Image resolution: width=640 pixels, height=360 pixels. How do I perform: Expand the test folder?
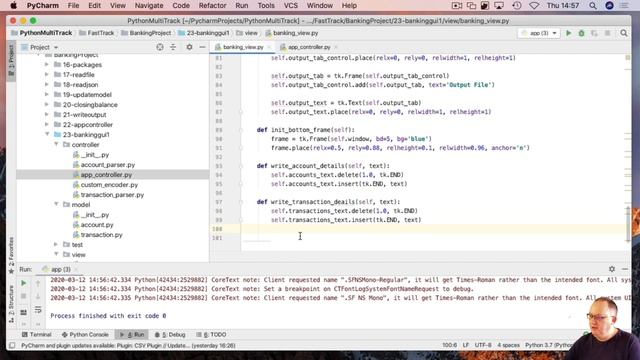click(56, 244)
